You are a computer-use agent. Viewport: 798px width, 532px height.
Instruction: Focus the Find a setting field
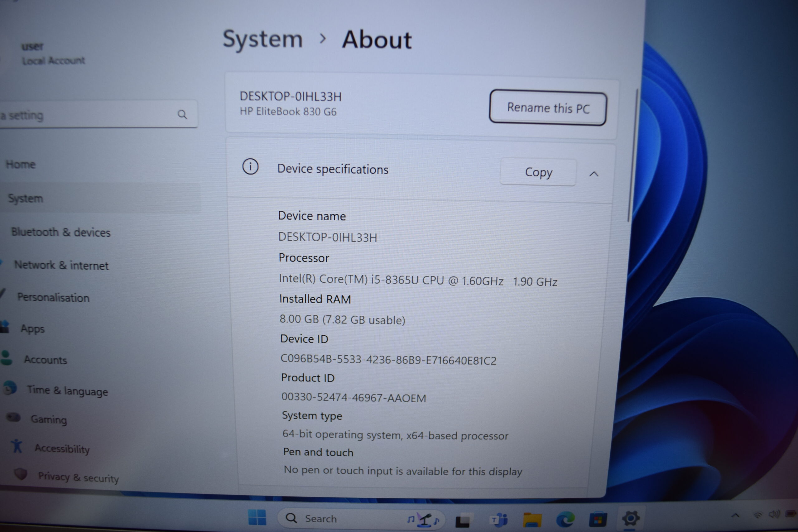[99, 114]
